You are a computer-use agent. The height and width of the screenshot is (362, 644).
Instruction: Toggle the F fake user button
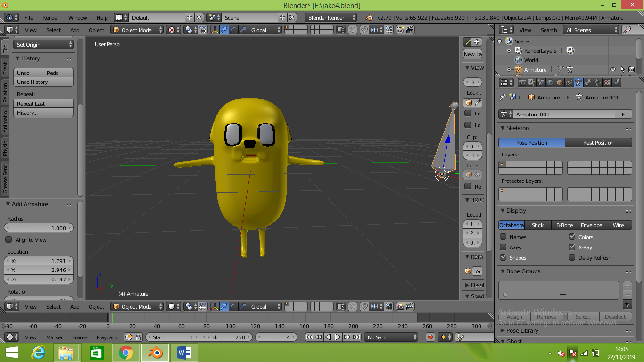[x=623, y=114]
